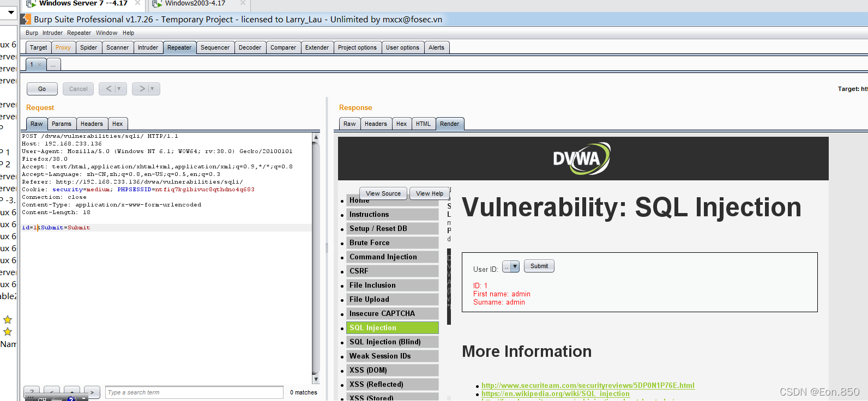The height and width of the screenshot is (401, 868).
Task: Click the Cancel button
Action: pos(79,89)
